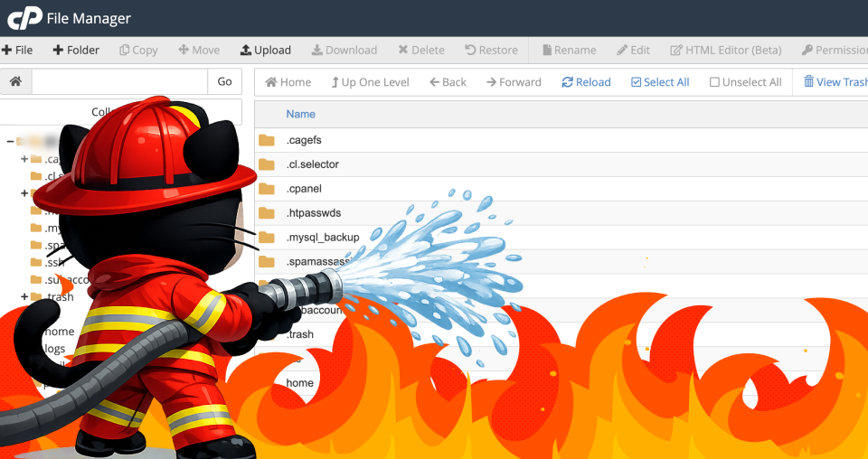Expand the .trash folder in tree
The height and width of the screenshot is (459, 868).
pos(24,297)
